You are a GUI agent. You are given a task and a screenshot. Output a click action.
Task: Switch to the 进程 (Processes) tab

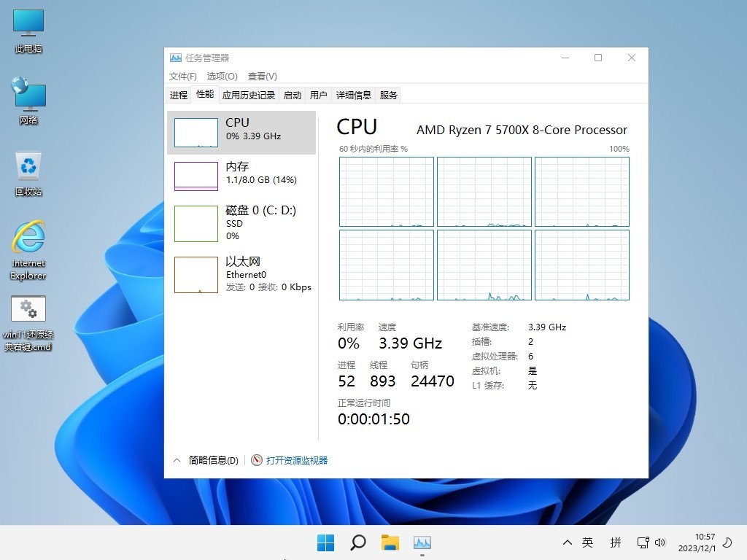coord(178,95)
